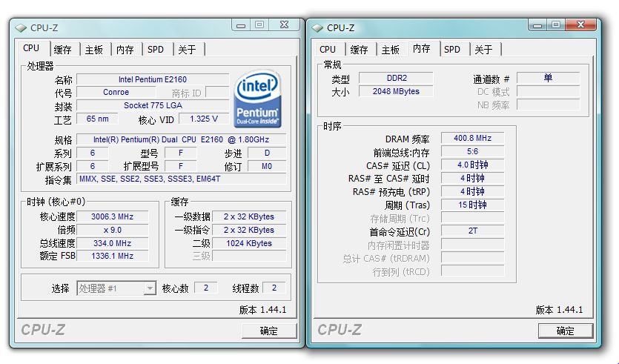This screenshot has height=364, width=619.
Task: Click 确定 button in the left CPU-Z window
Action: click(269, 331)
